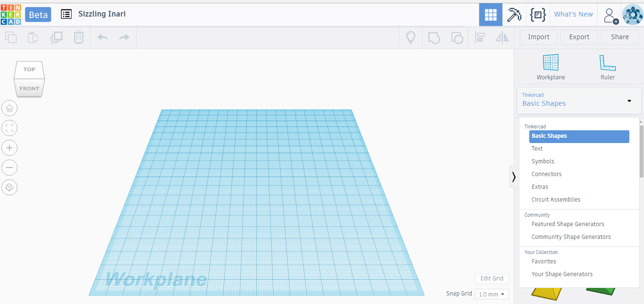Click the Beta badge
This screenshot has height=304, width=644.
click(38, 15)
